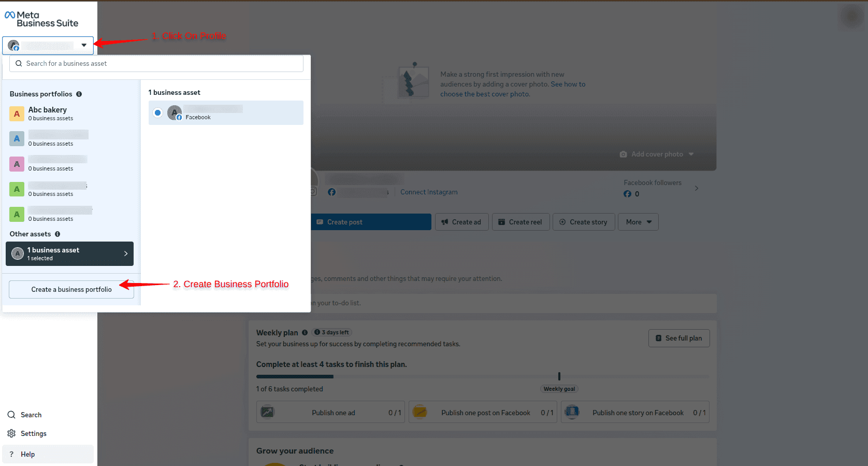868x466 pixels.
Task: Click the Create reel button
Action: pos(520,222)
